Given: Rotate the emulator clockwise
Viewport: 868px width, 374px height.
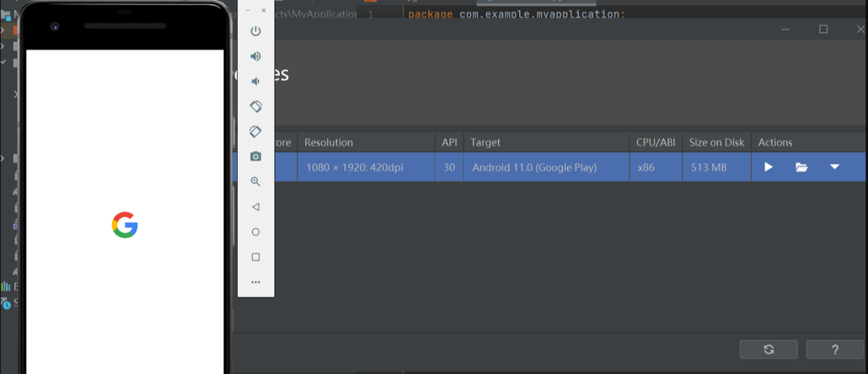Looking at the screenshot, I should pos(256,131).
